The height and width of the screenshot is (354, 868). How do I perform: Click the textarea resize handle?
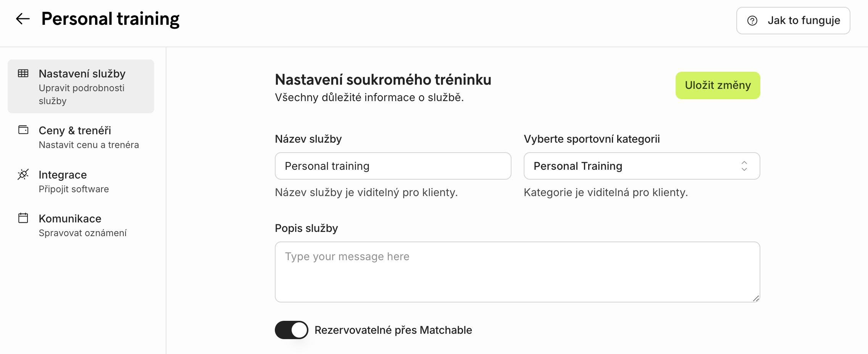(x=756, y=298)
